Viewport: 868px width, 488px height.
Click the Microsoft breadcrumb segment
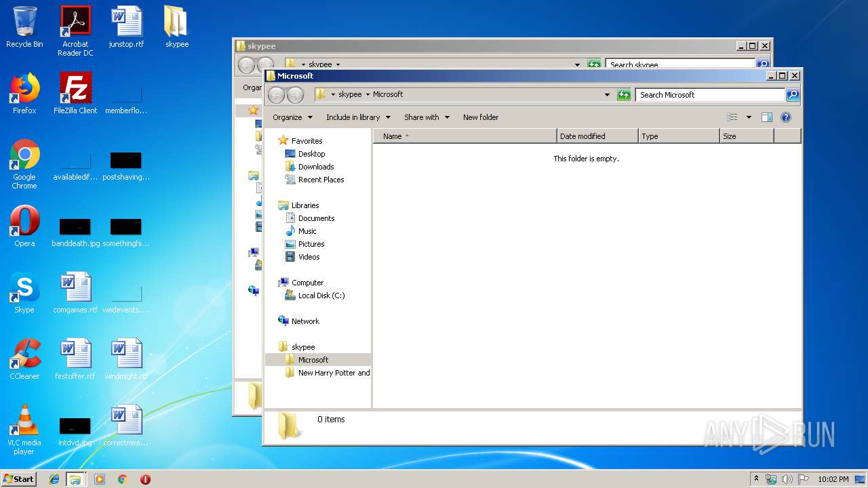coord(388,94)
